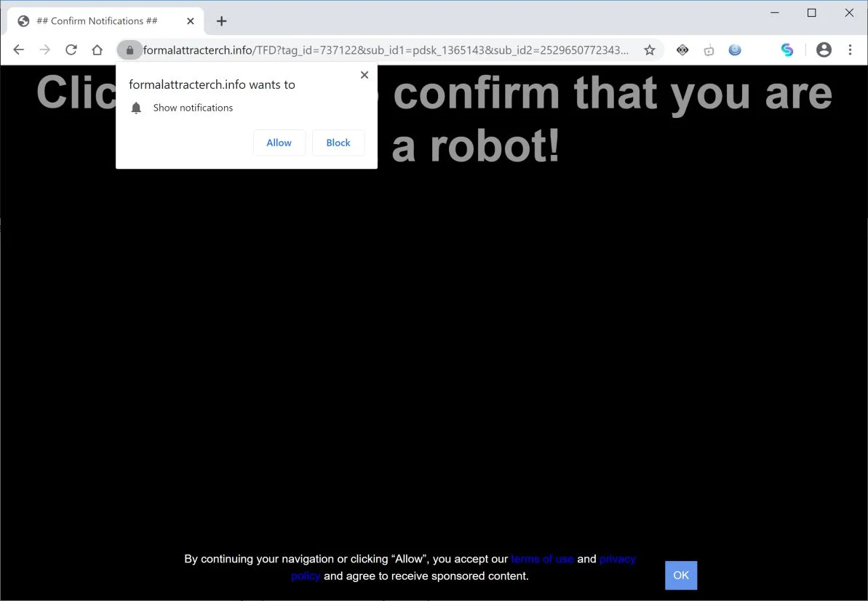868x601 pixels.
Task: Click 'confirm that you are' headline text
Action: point(613,93)
